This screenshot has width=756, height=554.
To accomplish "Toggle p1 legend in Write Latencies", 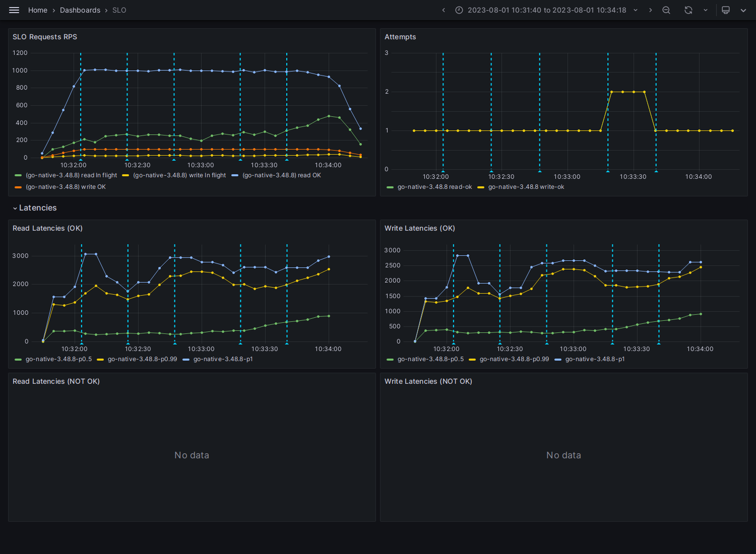I will coord(595,359).
